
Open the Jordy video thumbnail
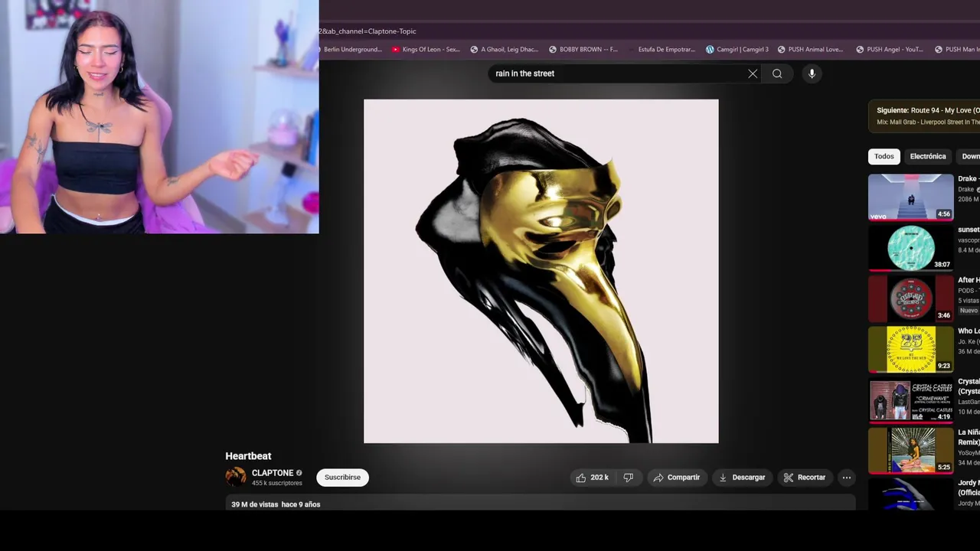pyautogui.click(x=911, y=494)
